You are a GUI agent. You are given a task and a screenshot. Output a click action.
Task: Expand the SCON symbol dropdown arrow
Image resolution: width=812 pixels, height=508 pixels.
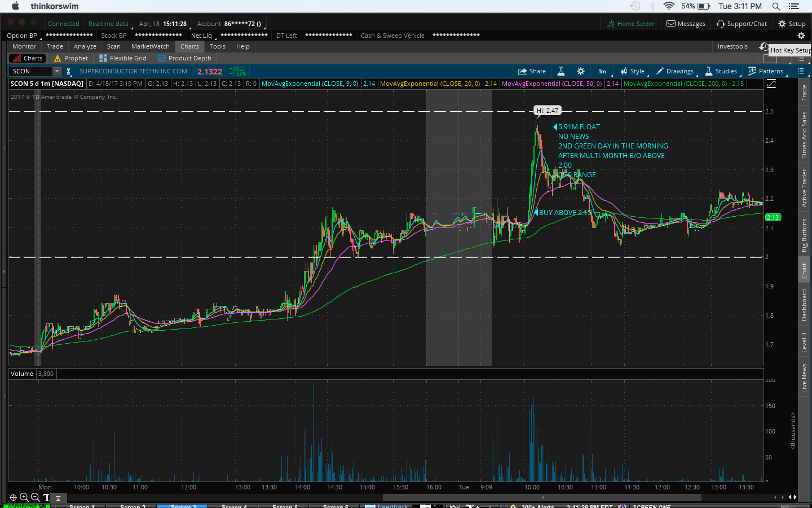coord(57,71)
